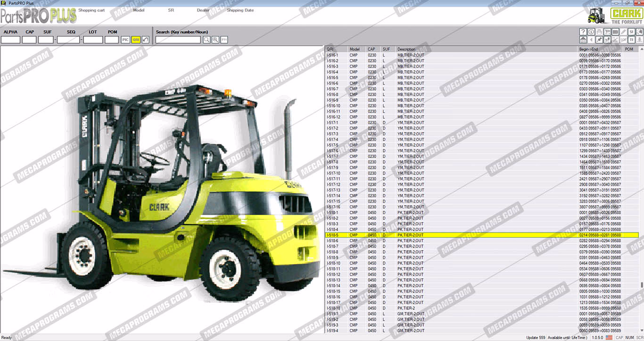Image resolution: width=644 pixels, height=341 pixels.
Task: Select row I-518-6
Action: click(482, 241)
